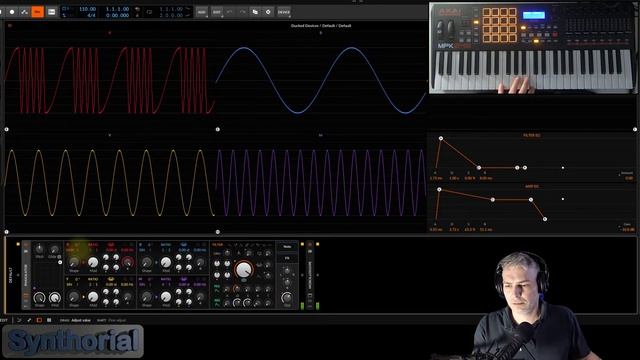
Task: Click the grid icon in the bottom toolbar
Action: click(x=49, y=320)
